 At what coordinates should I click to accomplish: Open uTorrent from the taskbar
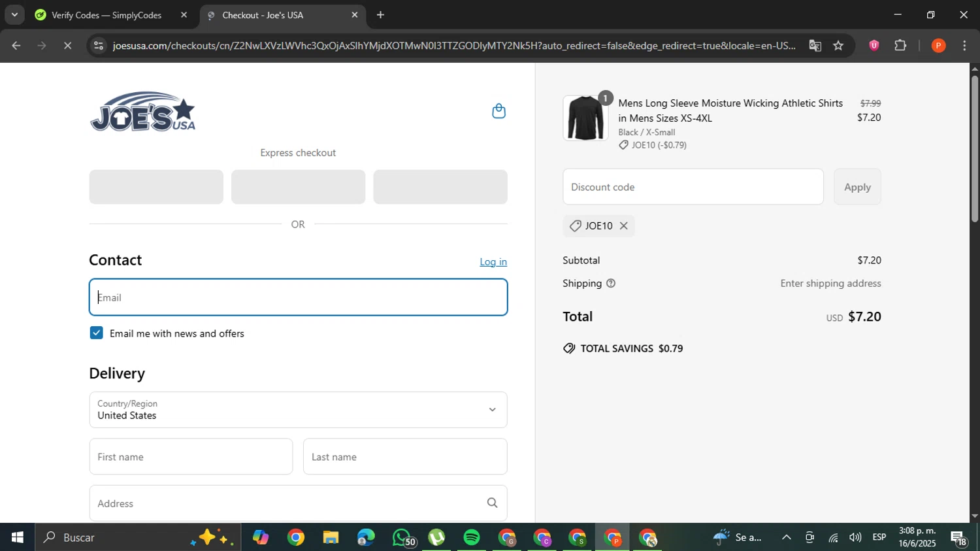point(436,537)
